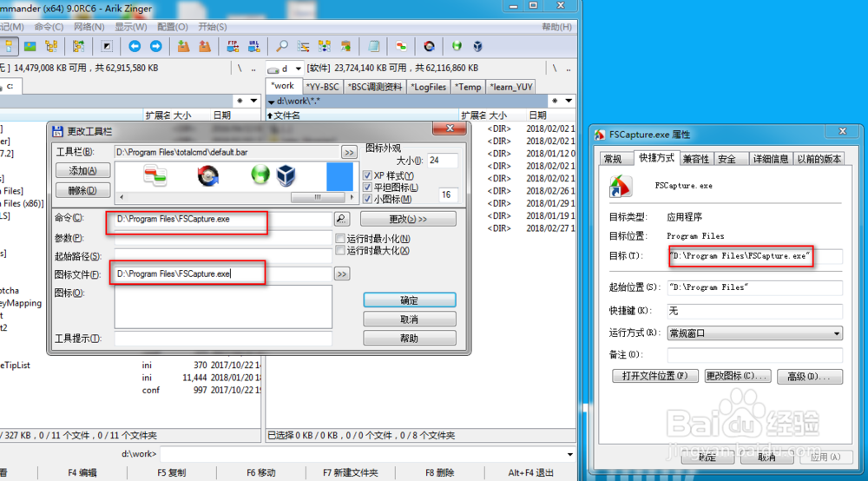The image size is (868, 481).
Task: Open the 配置(O) menu
Action: pos(172,27)
